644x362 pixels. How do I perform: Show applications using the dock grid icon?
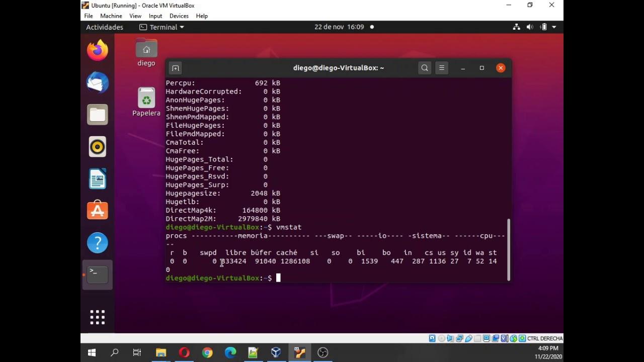tap(97, 317)
